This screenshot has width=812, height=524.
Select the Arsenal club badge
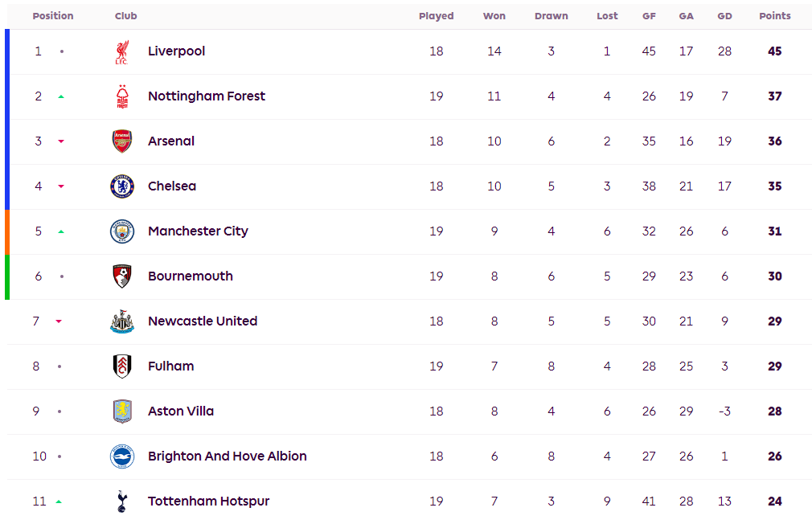click(x=122, y=141)
